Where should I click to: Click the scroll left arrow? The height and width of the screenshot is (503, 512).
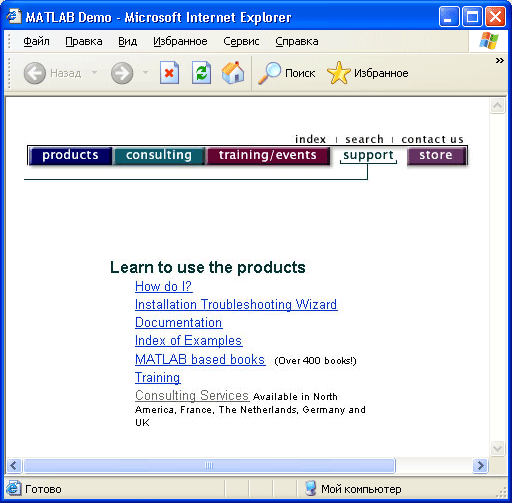[14, 466]
